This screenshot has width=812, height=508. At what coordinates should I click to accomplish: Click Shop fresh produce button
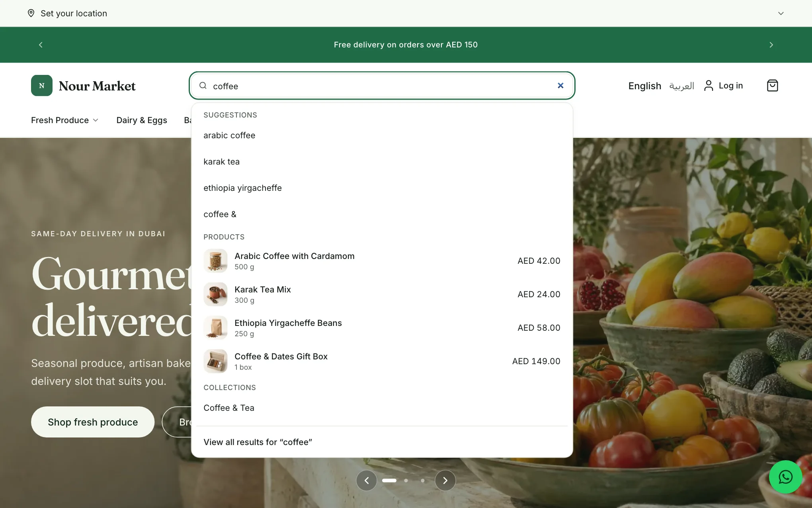coord(93,422)
